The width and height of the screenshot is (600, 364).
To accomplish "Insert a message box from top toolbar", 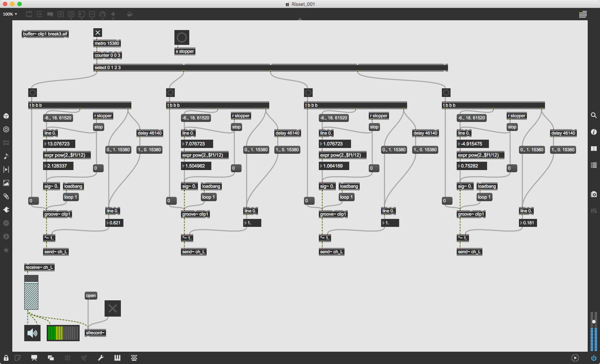I will (x=40, y=14).
